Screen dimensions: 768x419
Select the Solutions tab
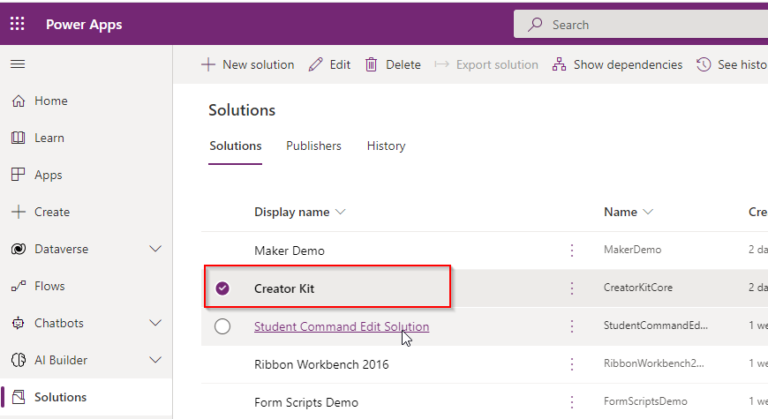(236, 146)
